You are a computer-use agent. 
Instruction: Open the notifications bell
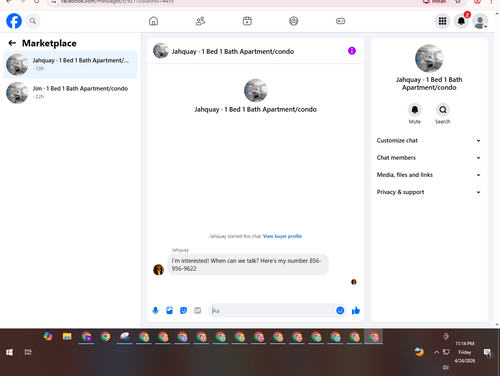461,21
